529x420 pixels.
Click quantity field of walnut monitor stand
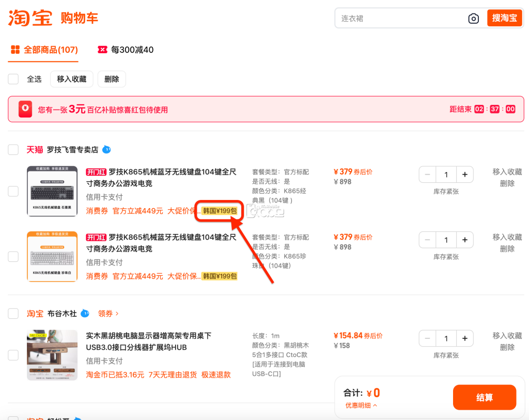point(446,338)
